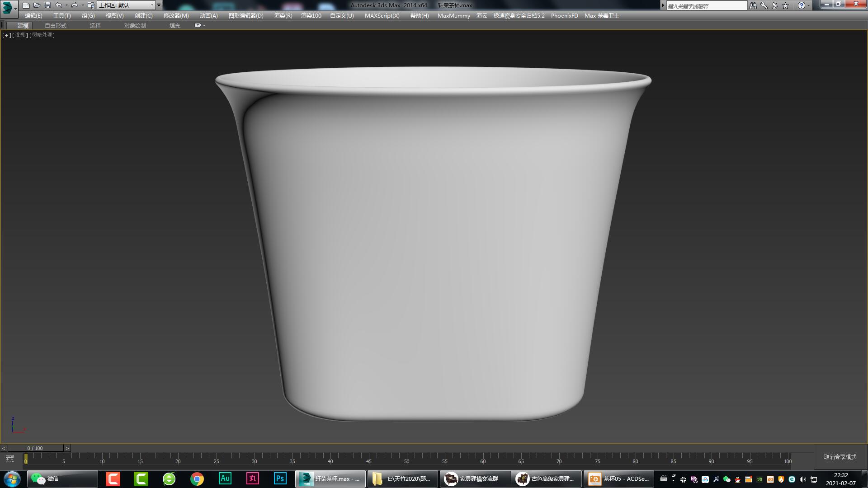The image size is (868, 488).
Task: Click the search binoculars icon in InfoCenter
Action: [753, 5]
